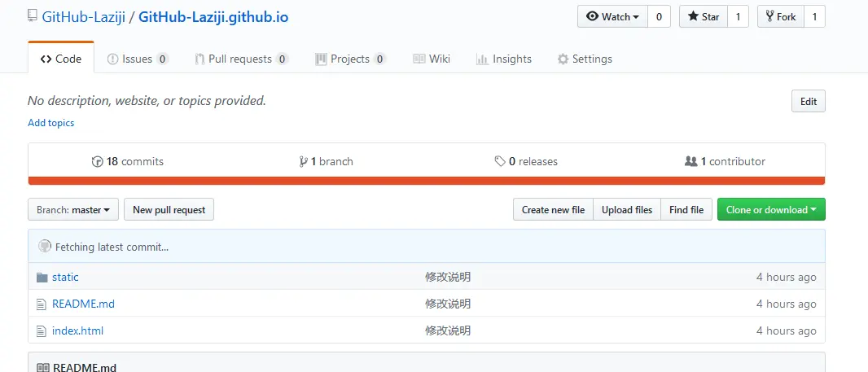
Task: Click the people icon next to 1 contributor
Action: click(690, 162)
